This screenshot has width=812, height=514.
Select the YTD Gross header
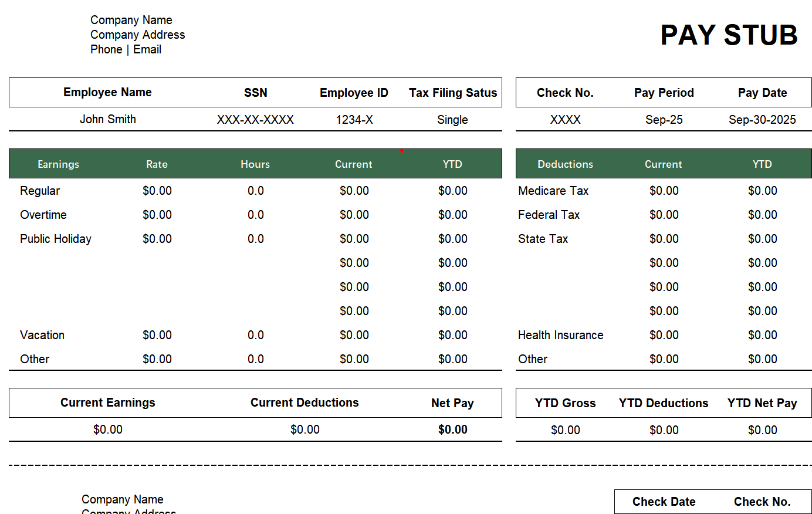coord(566,403)
